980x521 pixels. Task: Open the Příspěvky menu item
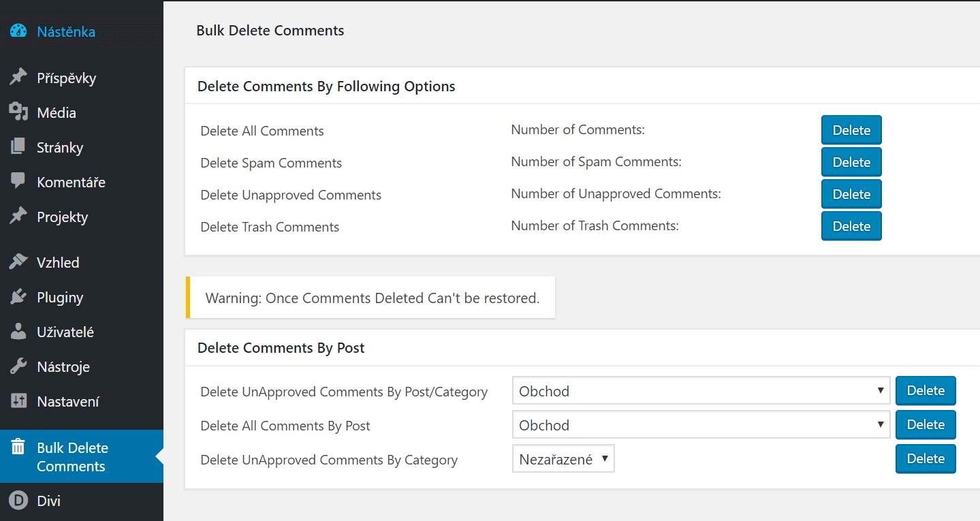67,78
